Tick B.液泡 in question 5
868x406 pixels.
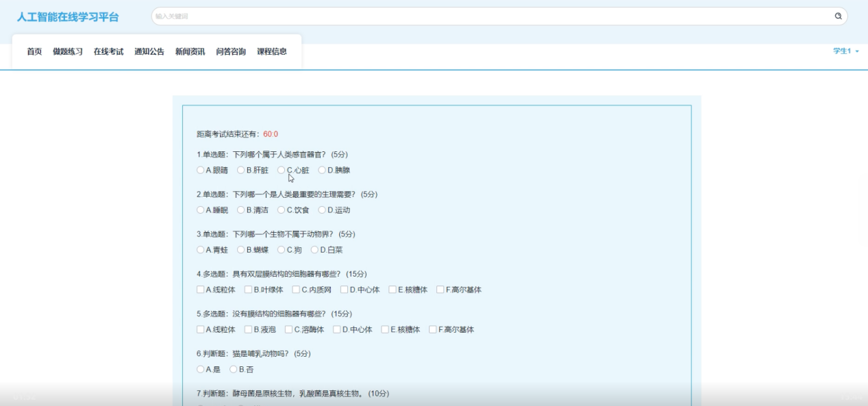[249, 329]
